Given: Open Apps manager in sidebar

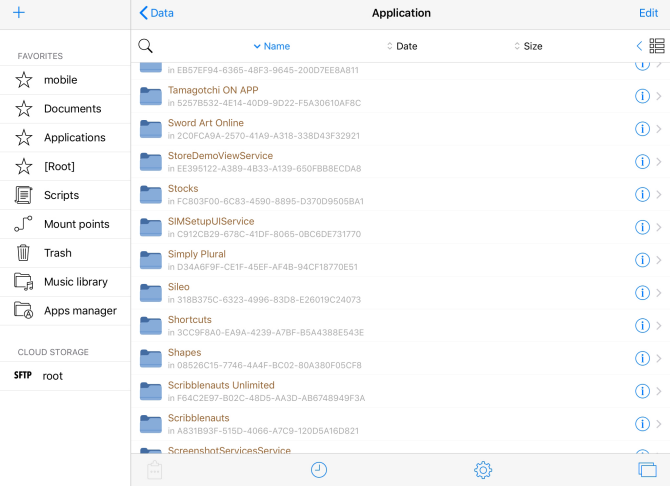Looking at the screenshot, I should 80,311.
